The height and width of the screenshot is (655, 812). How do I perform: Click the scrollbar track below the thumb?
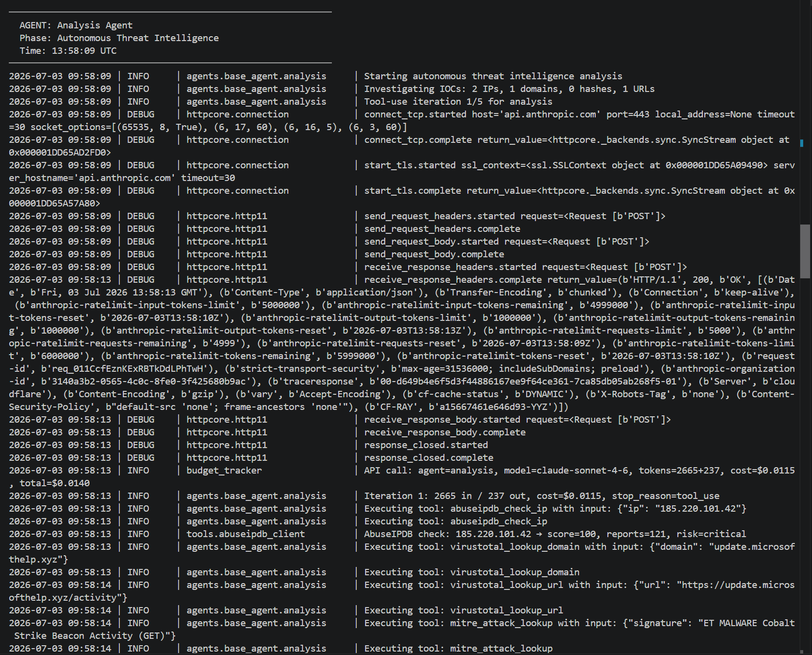805,465
